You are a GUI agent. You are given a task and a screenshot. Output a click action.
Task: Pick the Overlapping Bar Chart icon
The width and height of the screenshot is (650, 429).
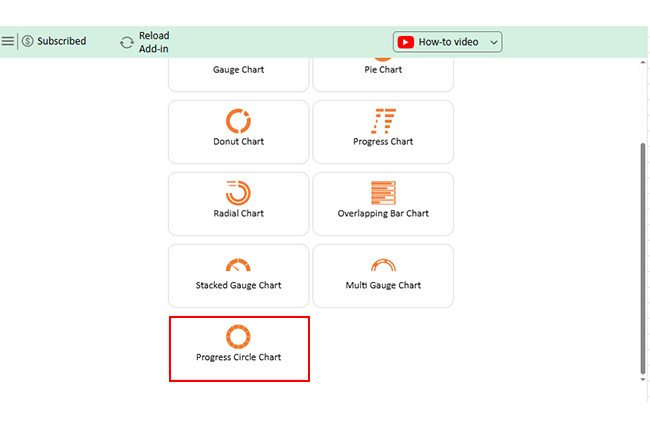click(x=383, y=193)
